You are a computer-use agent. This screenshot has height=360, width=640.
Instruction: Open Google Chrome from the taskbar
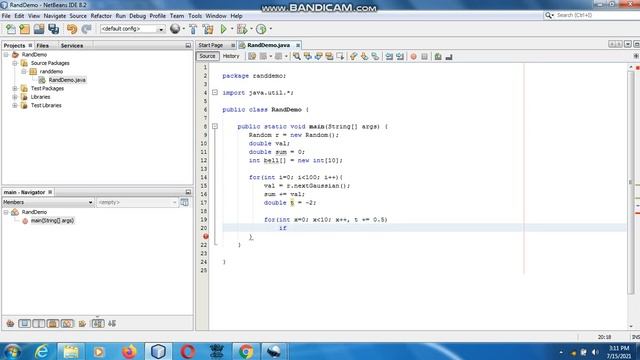[x=245, y=351]
